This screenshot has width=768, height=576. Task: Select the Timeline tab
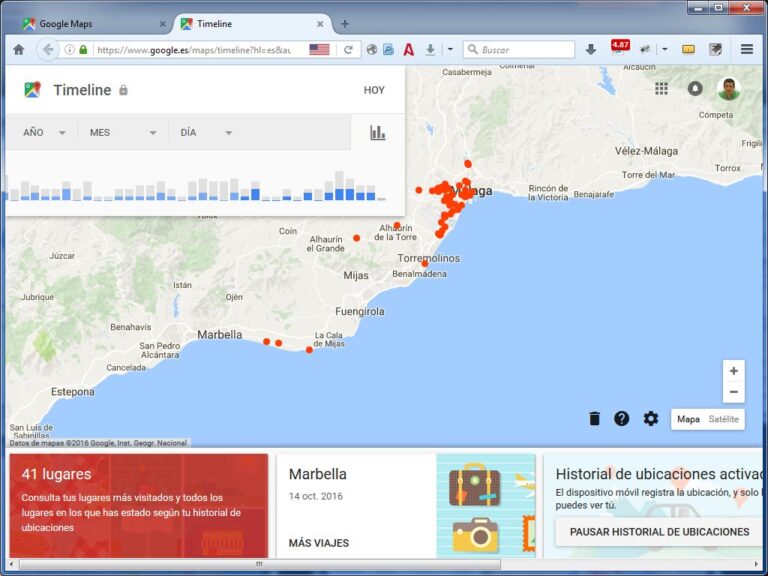252,24
